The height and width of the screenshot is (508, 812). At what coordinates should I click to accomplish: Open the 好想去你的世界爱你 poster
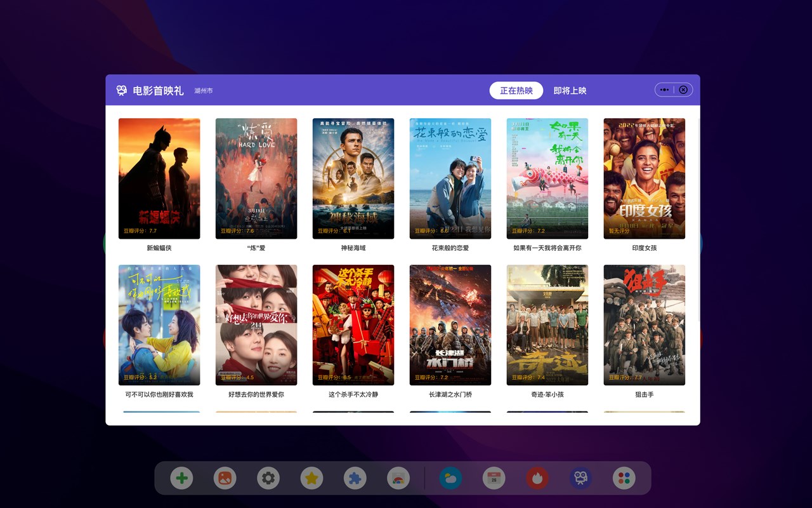(256, 325)
